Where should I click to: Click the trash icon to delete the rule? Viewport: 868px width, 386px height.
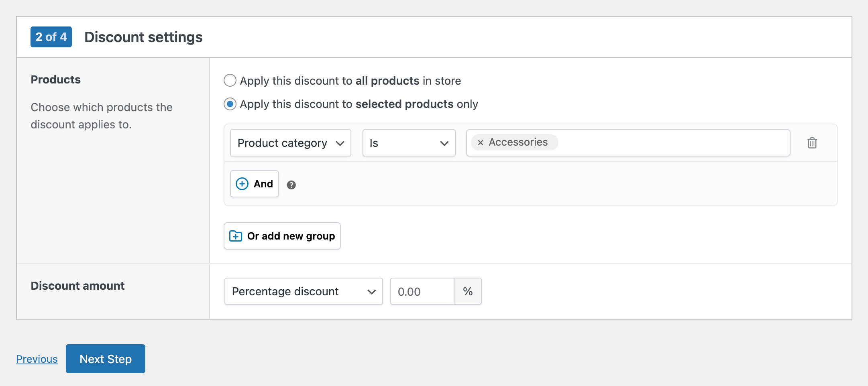(x=812, y=143)
